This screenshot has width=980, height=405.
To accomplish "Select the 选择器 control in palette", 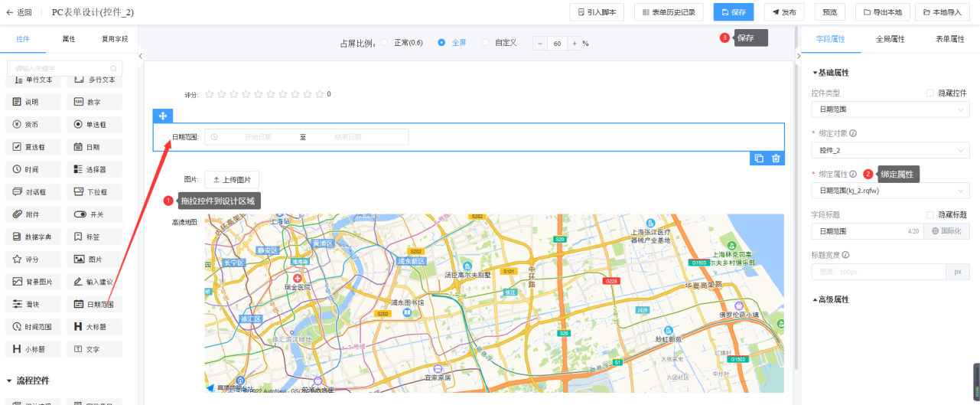I will tap(94, 169).
